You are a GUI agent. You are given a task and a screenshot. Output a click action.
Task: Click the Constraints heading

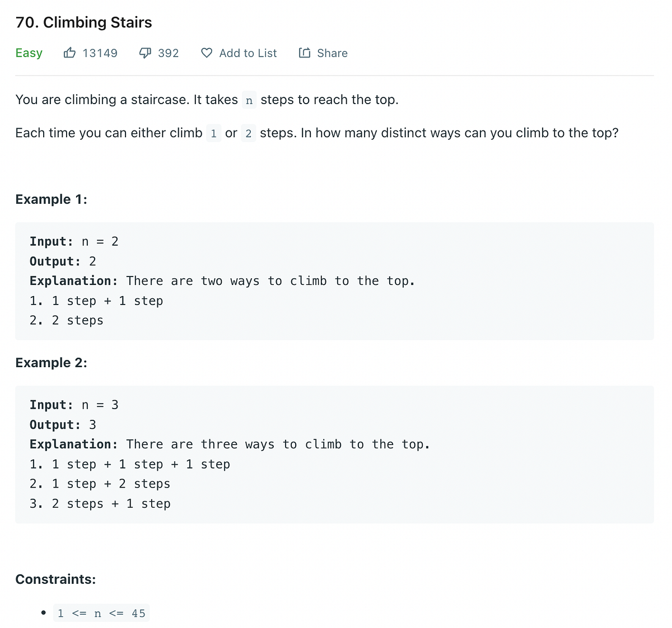[x=55, y=579]
